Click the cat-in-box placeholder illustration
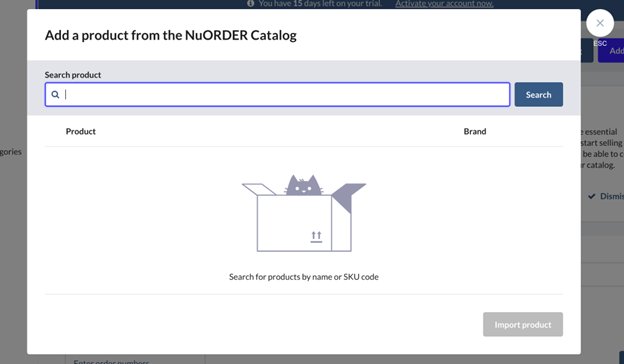 pos(304,213)
